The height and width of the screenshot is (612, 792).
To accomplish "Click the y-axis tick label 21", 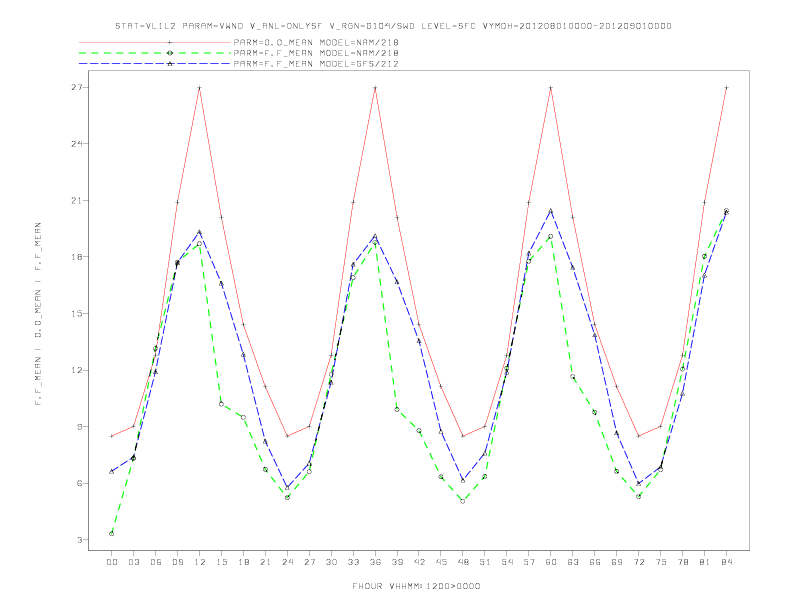I will 76,200.
